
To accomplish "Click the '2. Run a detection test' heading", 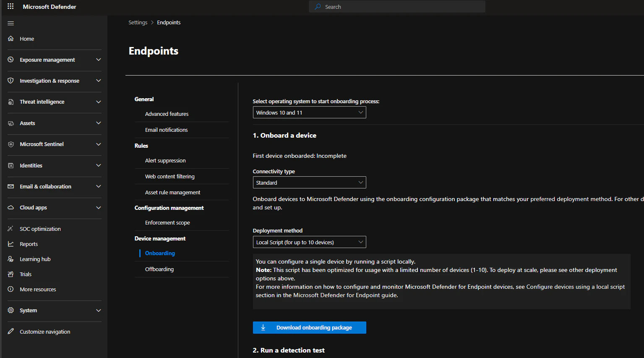I will point(289,350).
